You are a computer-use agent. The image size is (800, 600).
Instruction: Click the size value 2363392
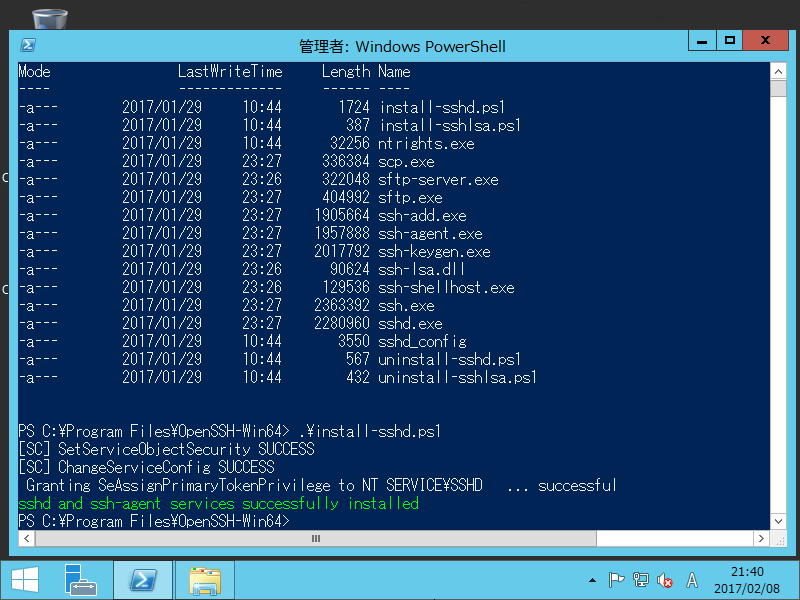342,305
